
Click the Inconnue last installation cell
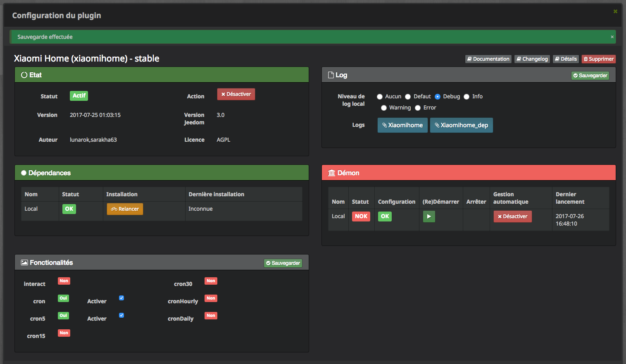[x=200, y=209]
